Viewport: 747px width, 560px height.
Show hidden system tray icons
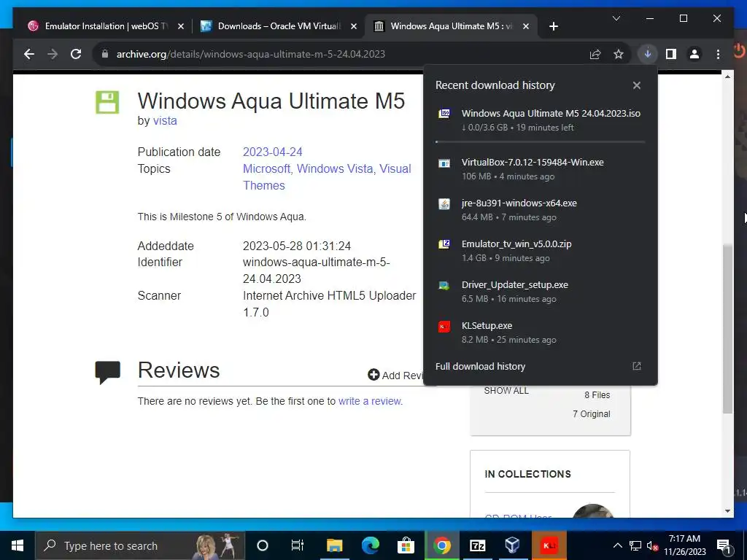(x=617, y=545)
